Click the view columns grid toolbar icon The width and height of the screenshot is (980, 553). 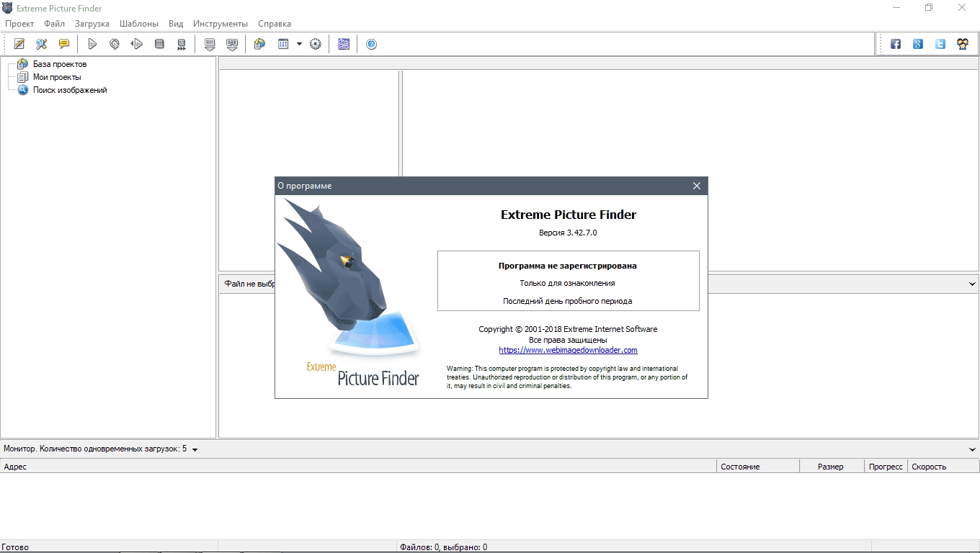(x=283, y=44)
